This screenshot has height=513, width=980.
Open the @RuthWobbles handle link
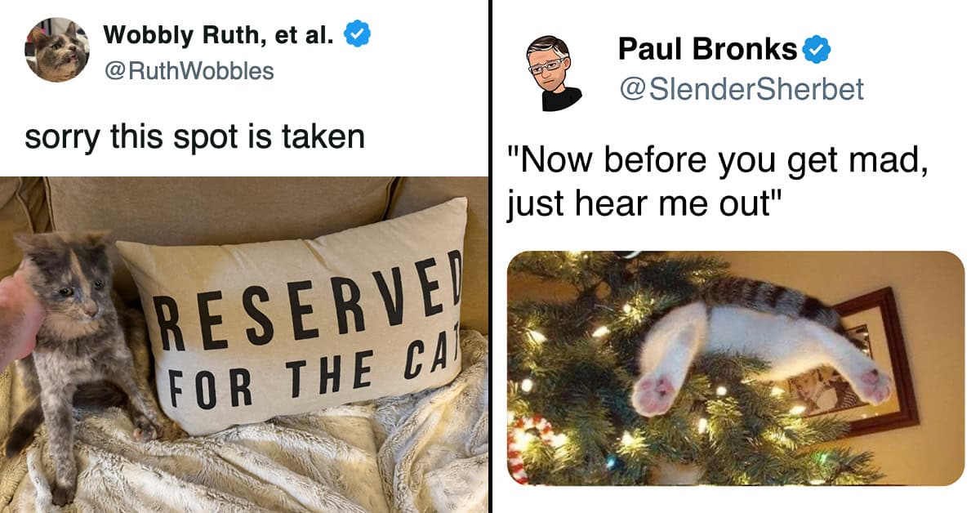tap(189, 71)
